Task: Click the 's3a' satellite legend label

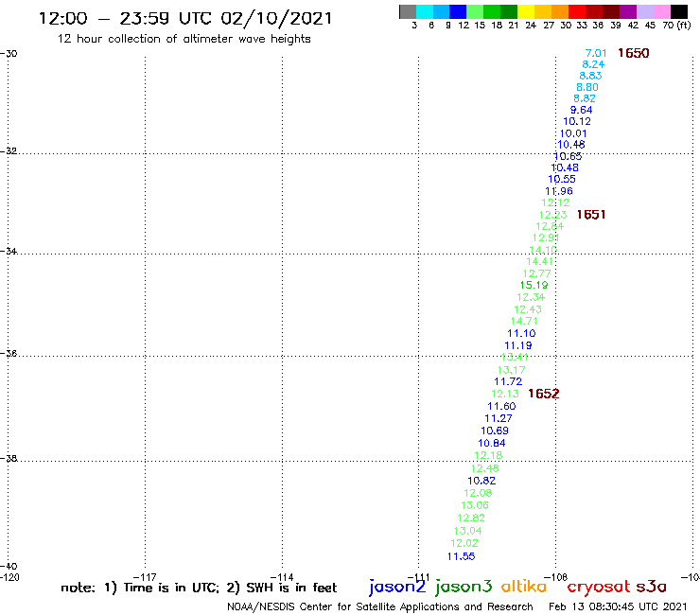Action: tap(652, 587)
